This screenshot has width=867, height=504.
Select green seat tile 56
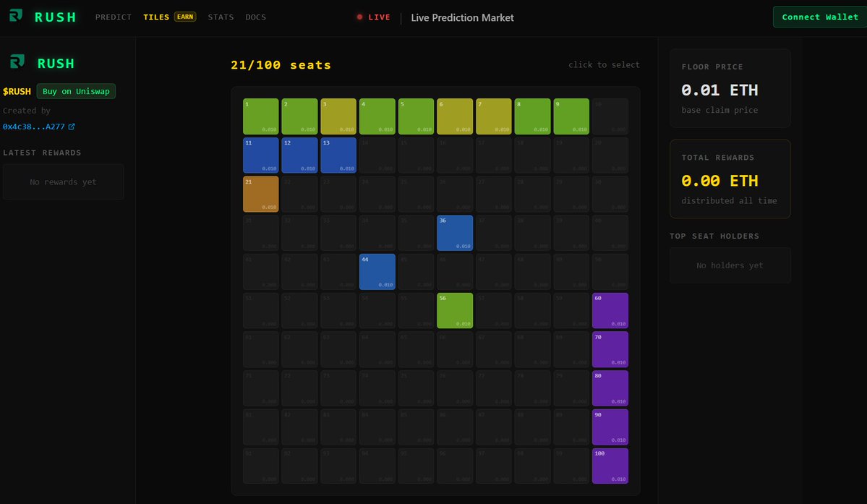click(455, 311)
